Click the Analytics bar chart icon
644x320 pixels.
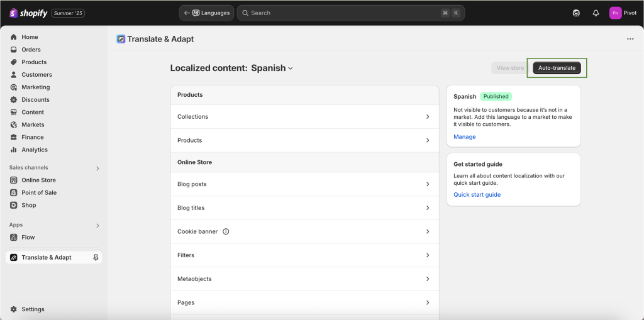(14, 150)
